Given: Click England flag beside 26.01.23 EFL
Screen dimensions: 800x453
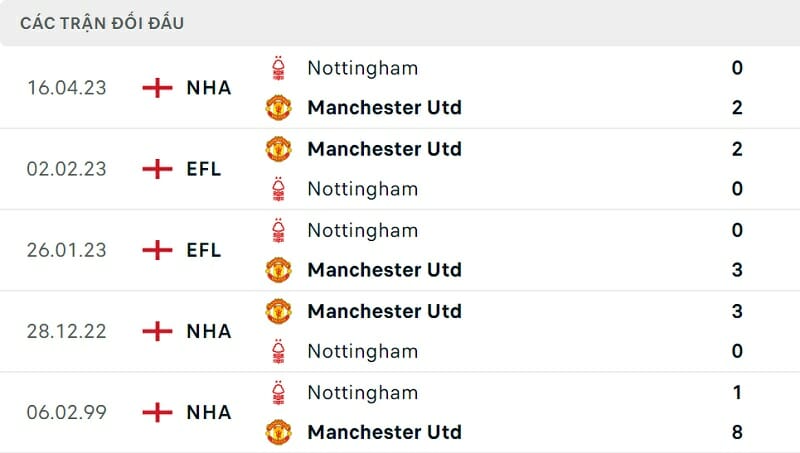Looking at the screenshot, I should click(157, 250).
